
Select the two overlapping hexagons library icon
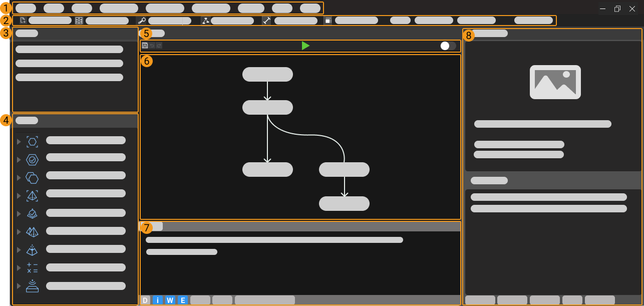coord(32,178)
